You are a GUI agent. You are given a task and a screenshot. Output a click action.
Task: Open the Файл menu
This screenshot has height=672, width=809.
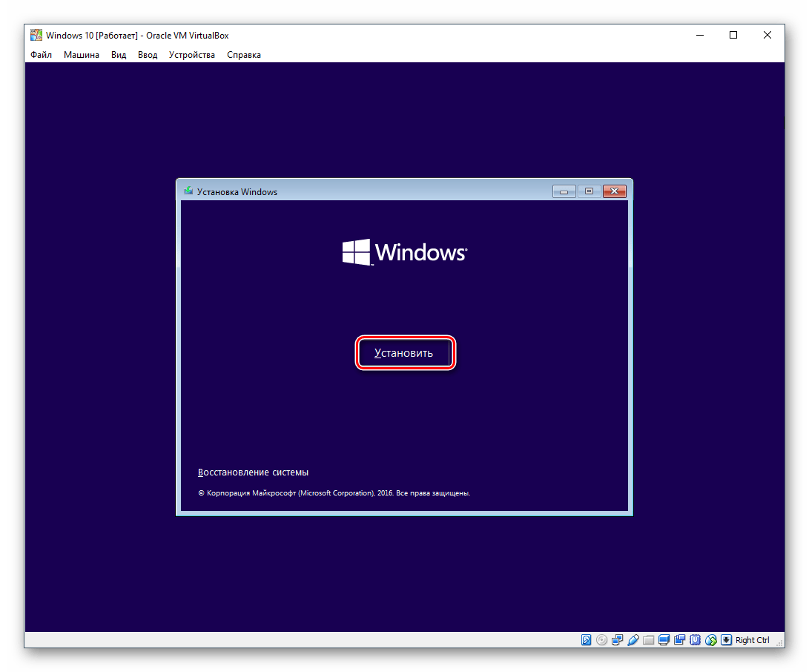(x=41, y=55)
